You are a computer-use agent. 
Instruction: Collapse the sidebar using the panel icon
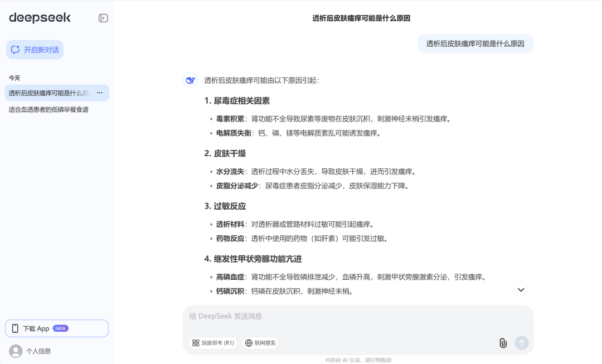click(x=103, y=18)
